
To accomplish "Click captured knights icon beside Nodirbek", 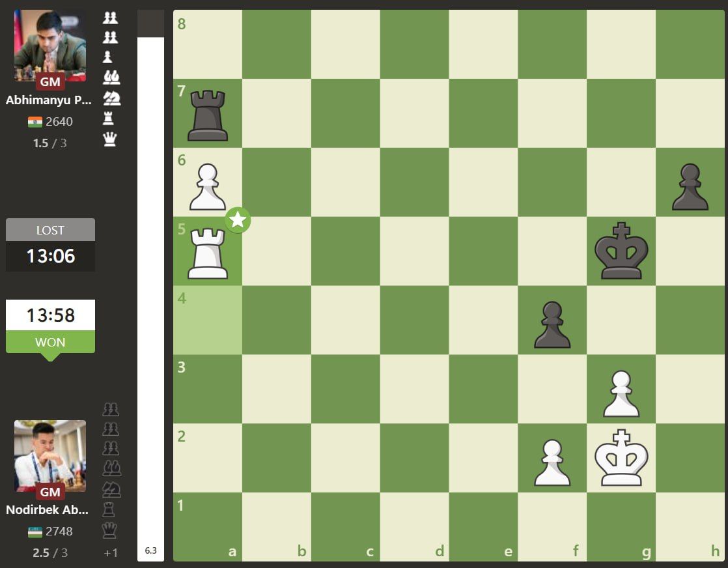I will click(x=111, y=489).
